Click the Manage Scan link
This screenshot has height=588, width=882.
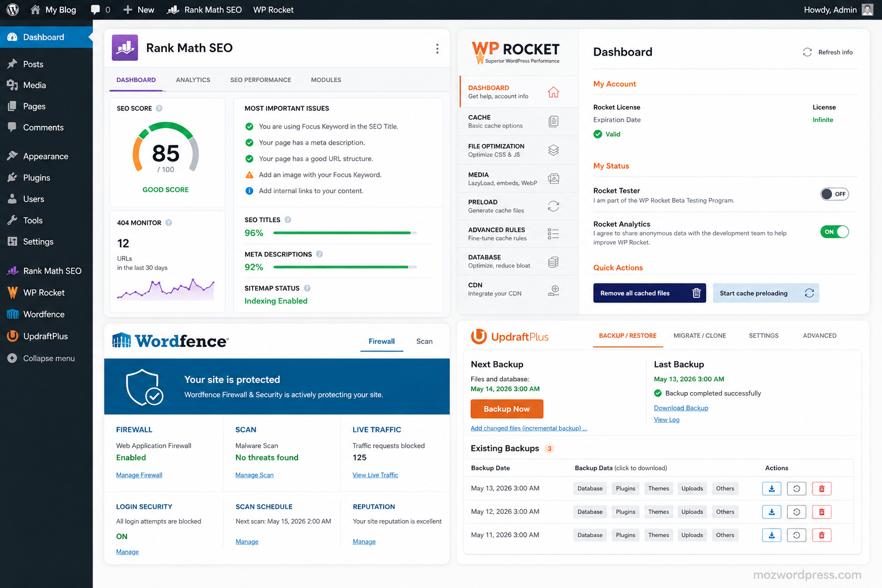point(254,475)
